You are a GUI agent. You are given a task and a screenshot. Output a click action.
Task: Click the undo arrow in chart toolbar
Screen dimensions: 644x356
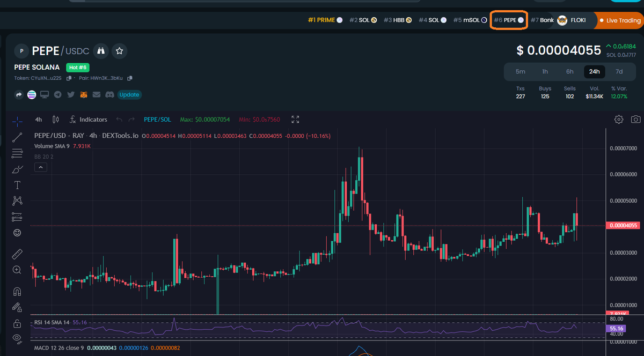(119, 120)
